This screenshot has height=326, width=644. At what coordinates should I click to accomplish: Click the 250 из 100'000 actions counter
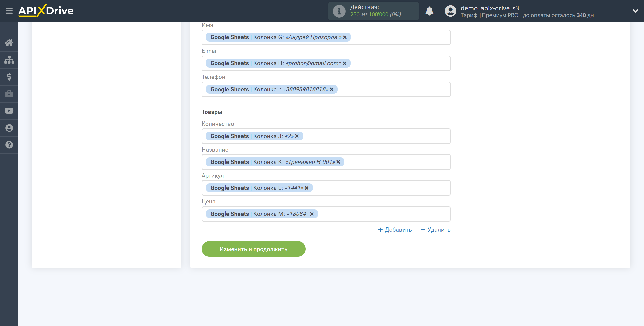pos(376,15)
